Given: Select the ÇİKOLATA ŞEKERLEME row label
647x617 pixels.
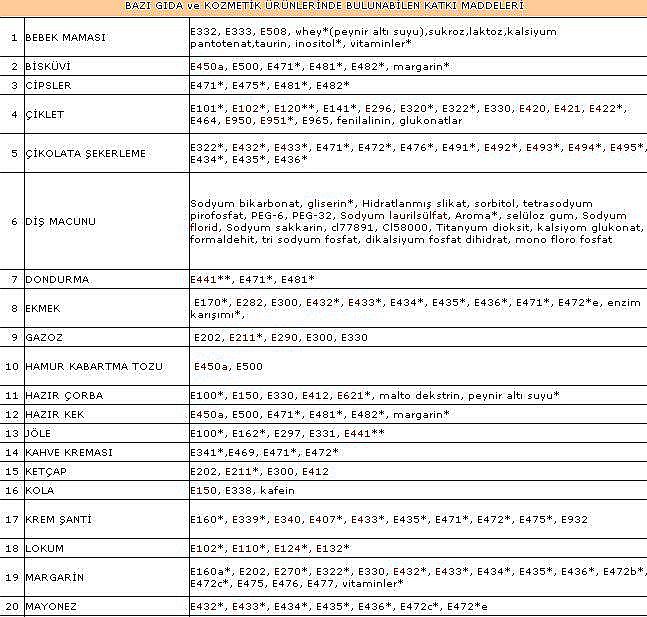Looking at the screenshot, I should coord(85,153).
